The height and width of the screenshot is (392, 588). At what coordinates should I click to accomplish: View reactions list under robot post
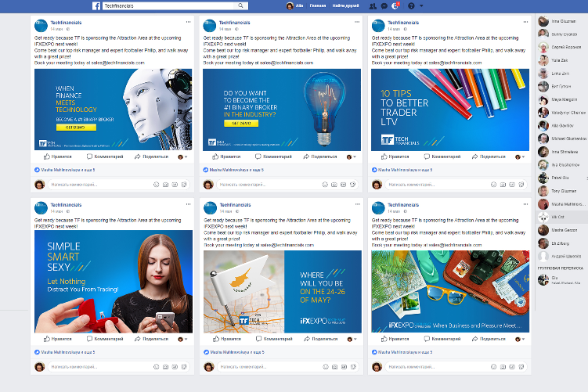[x=64, y=170]
